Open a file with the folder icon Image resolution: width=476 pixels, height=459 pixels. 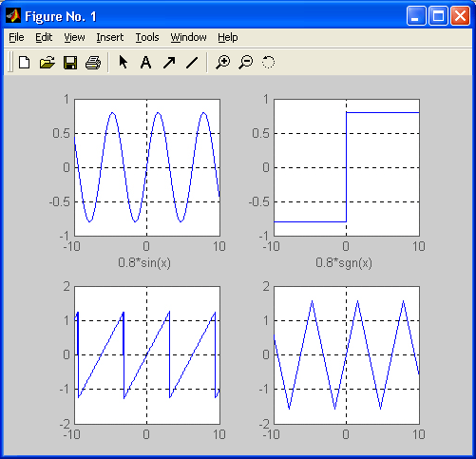pyautogui.click(x=48, y=62)
